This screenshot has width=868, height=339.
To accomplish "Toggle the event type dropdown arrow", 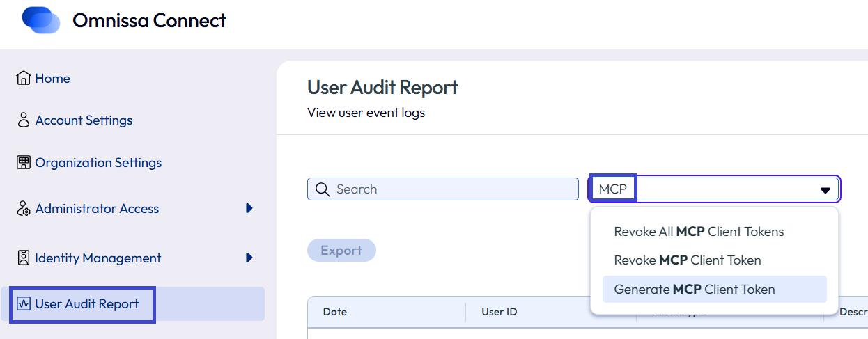I will tap(826, 190).
